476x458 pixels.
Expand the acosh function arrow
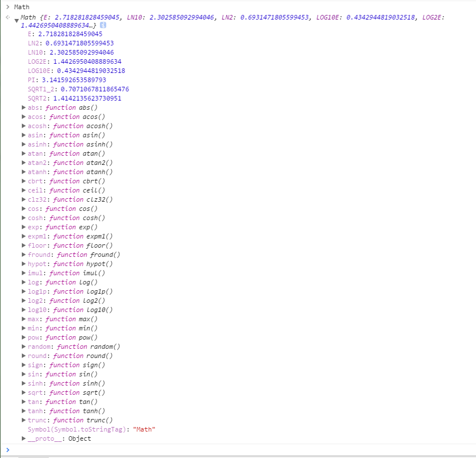24,126
